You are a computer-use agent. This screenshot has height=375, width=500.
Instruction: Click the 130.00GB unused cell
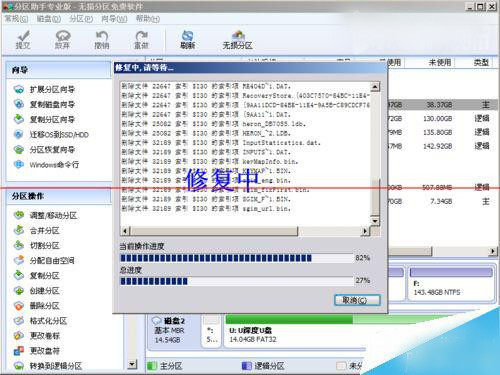[x=437, y=119]
